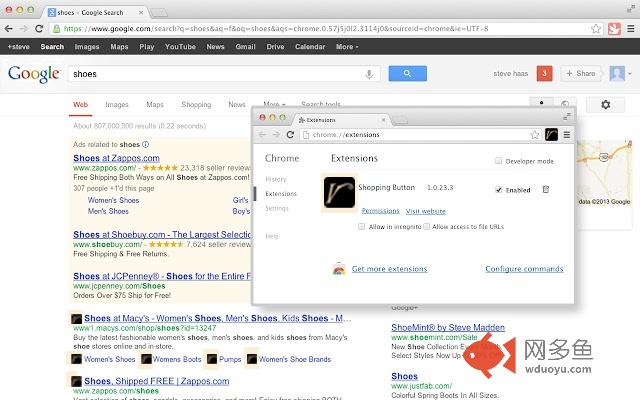
Task: Click the red notifications count box
Action: coord(545,73)
